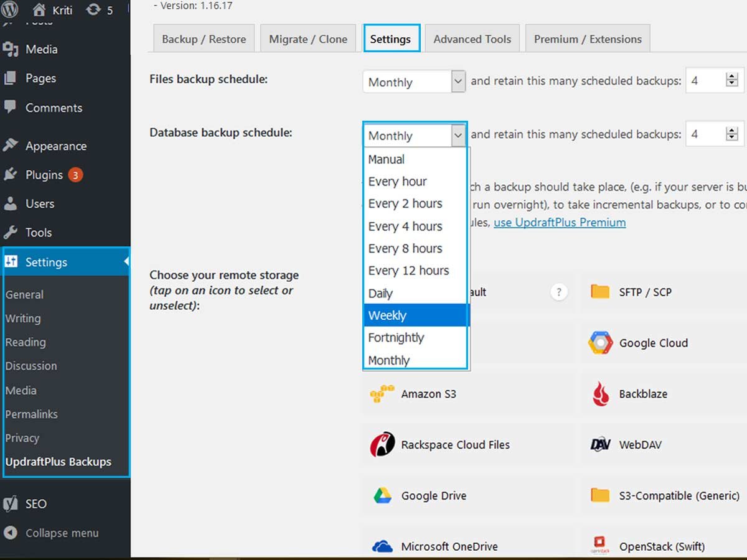The image size is (747, 560).
Task: Switch to Migrate / Clone tab
Action: [308, 39]
